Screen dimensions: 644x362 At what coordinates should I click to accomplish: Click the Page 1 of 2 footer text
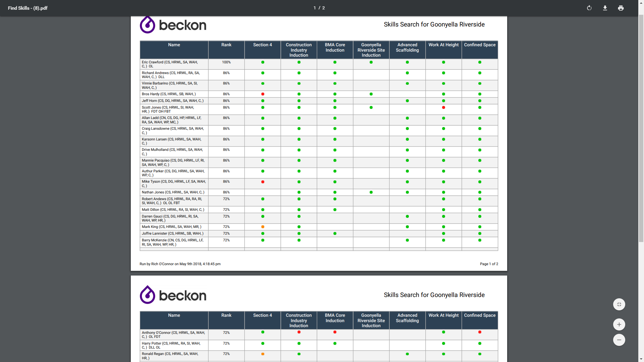coord(489,264)
